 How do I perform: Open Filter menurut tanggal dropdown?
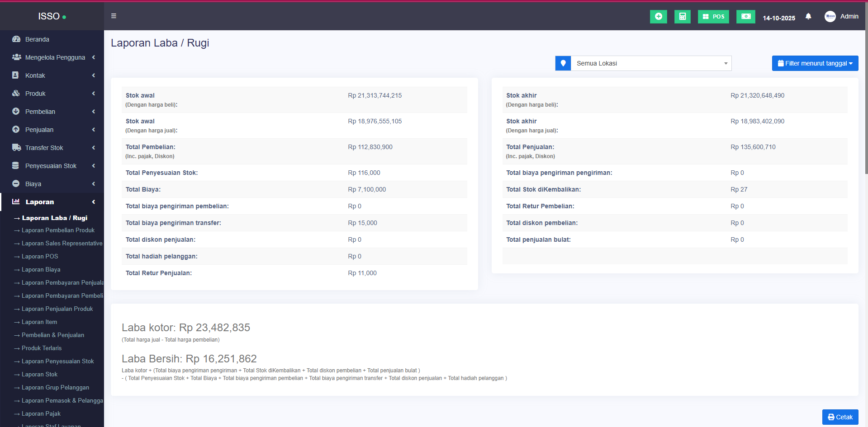815,63
